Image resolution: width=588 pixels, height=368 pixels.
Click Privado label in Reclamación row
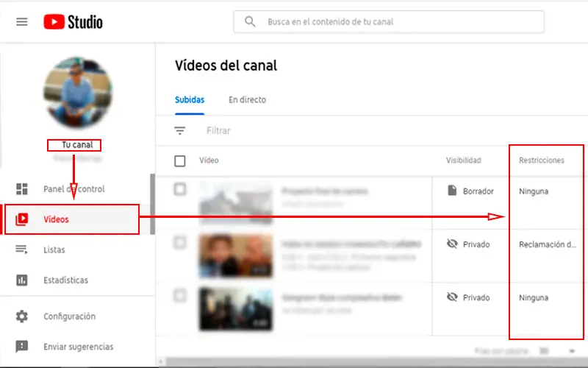[x=476, y=244]
